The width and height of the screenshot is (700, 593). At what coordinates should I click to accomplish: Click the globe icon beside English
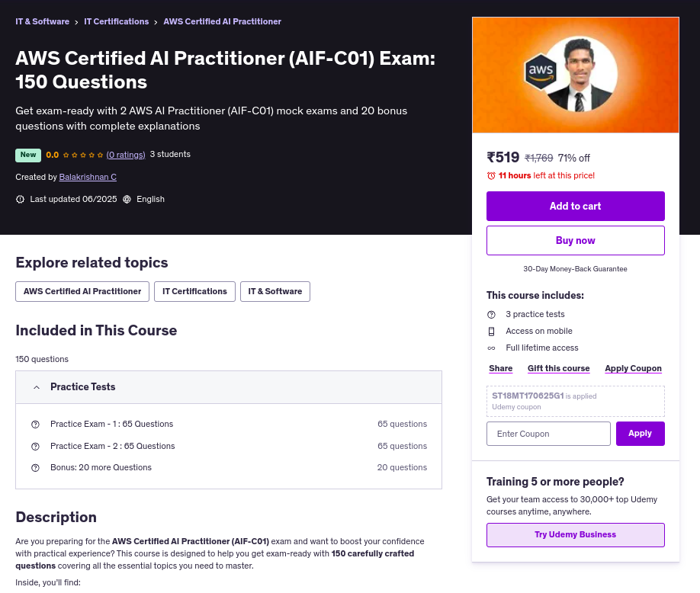(x=127, y=199)
